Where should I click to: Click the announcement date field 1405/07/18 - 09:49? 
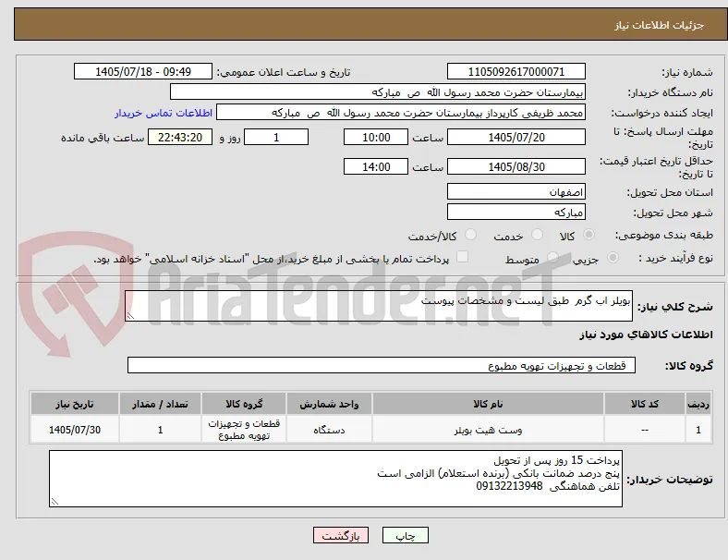tap(143, 71)
